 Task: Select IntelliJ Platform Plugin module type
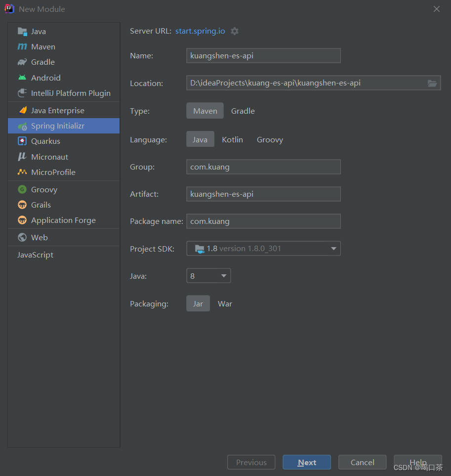64,93
